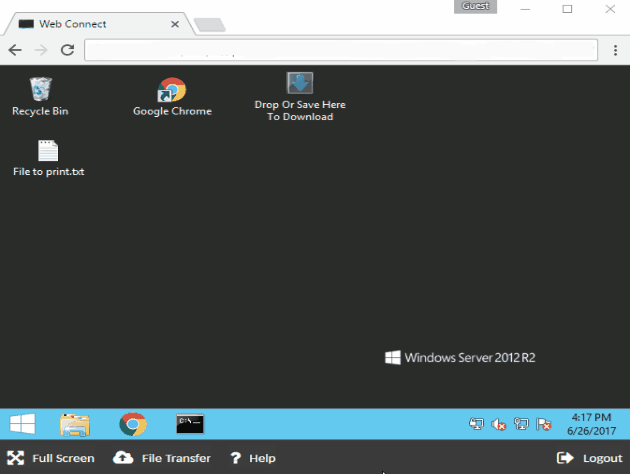Enter Full Screen mode
This screenshot has height=474, width=630.
click(51, 458)
